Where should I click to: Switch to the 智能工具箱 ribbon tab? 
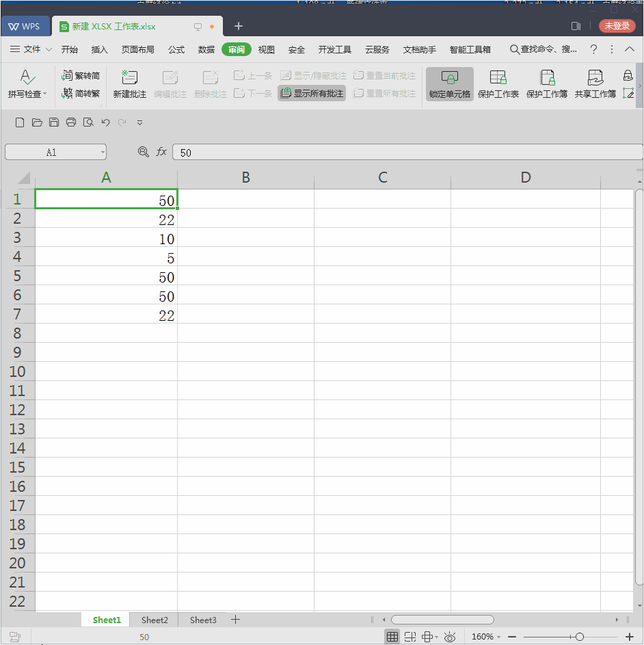[470, 50]
